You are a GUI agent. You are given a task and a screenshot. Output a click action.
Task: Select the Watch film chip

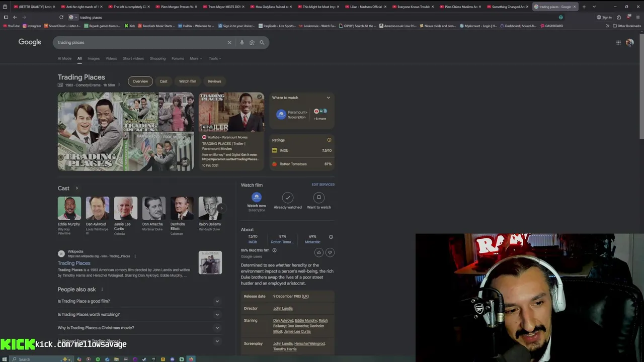pyautogui.click(x=188, y=81)
